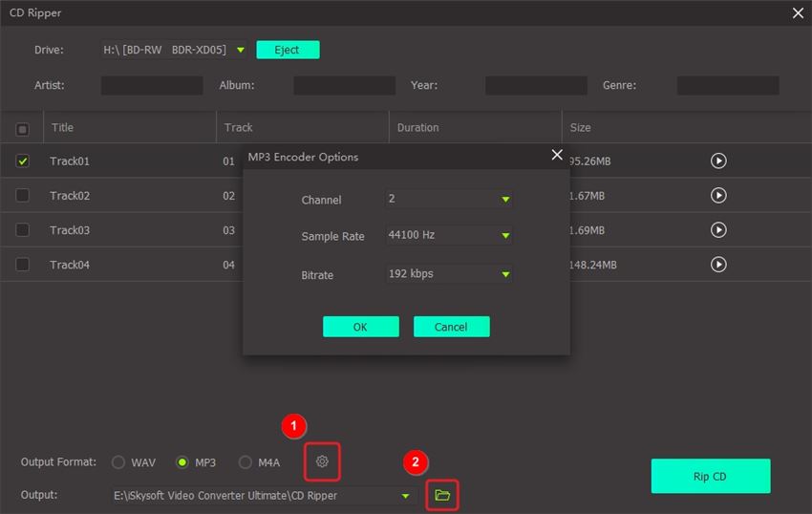Viewport: 812px width, 514px height.
Task: Play preview of Track04
Action: click(x=718, y=265)
